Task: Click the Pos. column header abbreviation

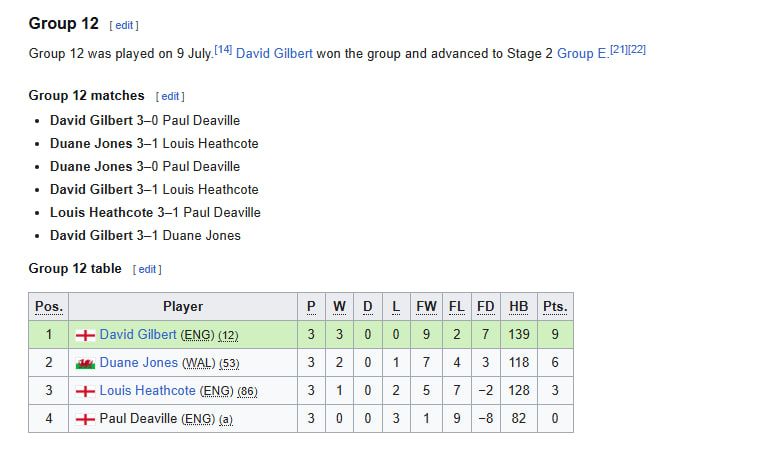Action: 49,307
